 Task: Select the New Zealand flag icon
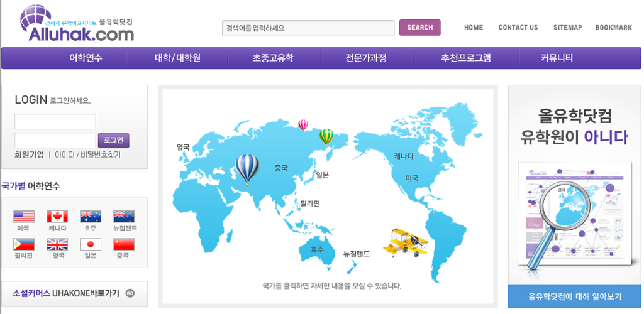[x=124, y=217]
